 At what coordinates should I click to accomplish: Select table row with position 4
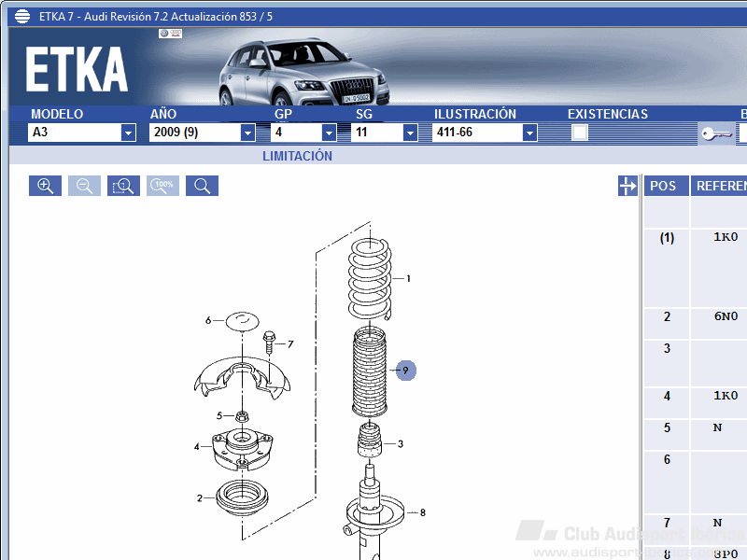point(696,403)
